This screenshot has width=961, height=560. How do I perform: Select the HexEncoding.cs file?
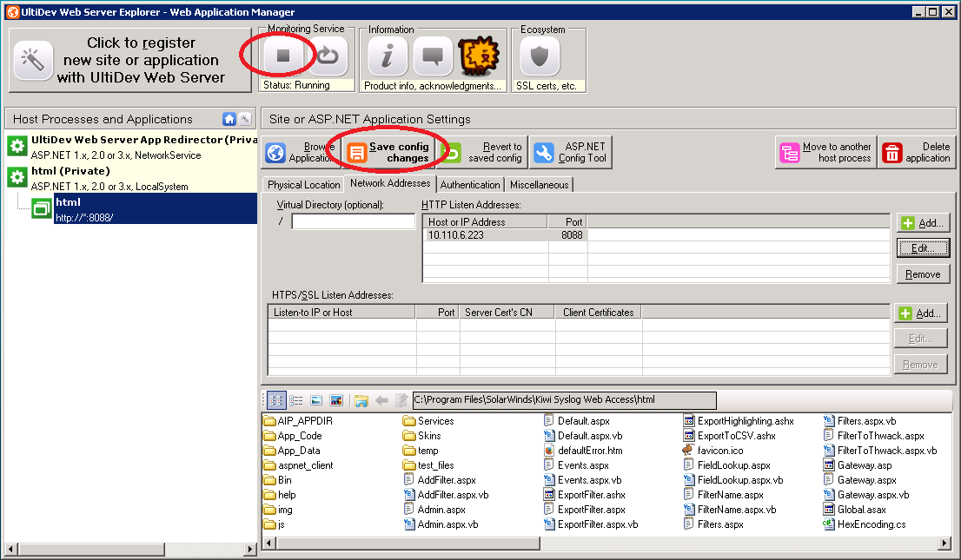coord(865,524)
